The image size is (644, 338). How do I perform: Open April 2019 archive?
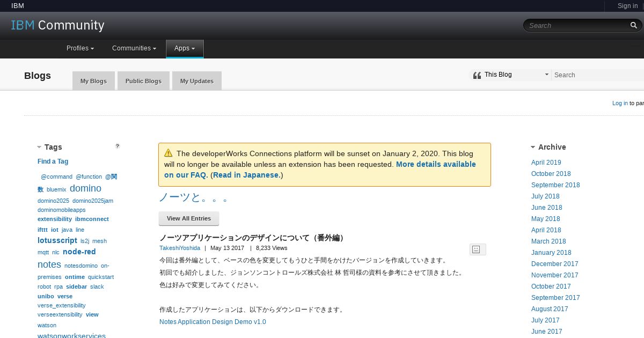(x=546, y=163)
